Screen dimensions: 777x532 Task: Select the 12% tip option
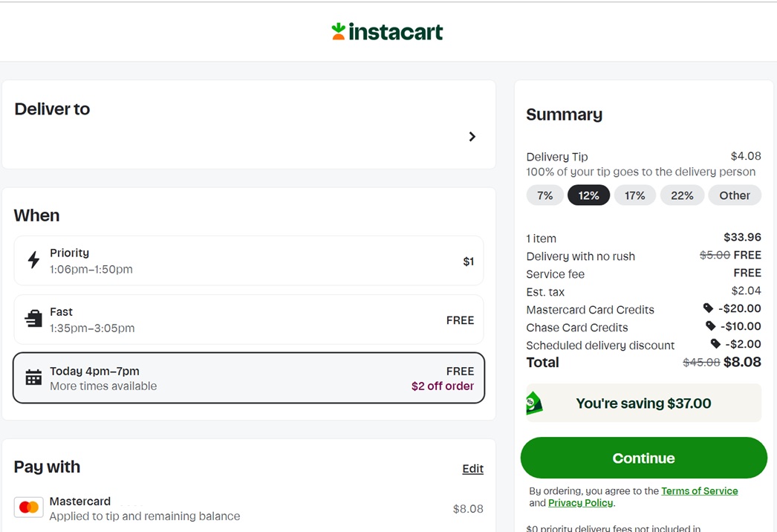pyautogui.click(x=588, y=195)
